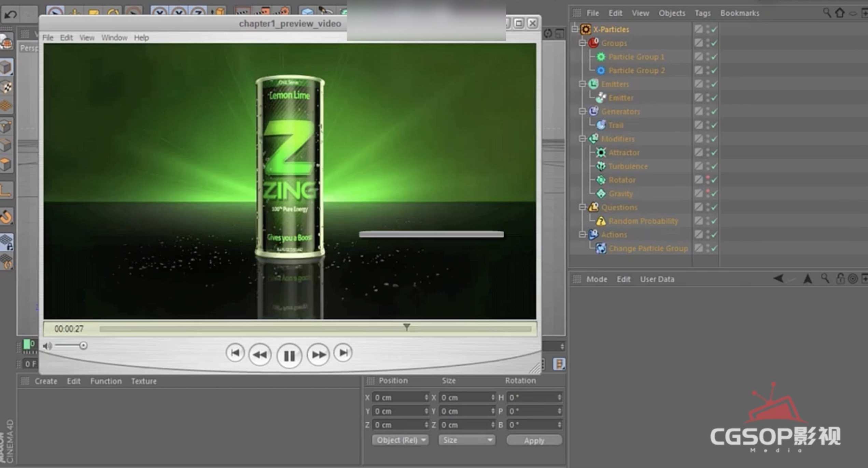Open the Object (Rel) dropdown
The width and height of the screenshot is (868, 468).
click(x=400, y=440)
